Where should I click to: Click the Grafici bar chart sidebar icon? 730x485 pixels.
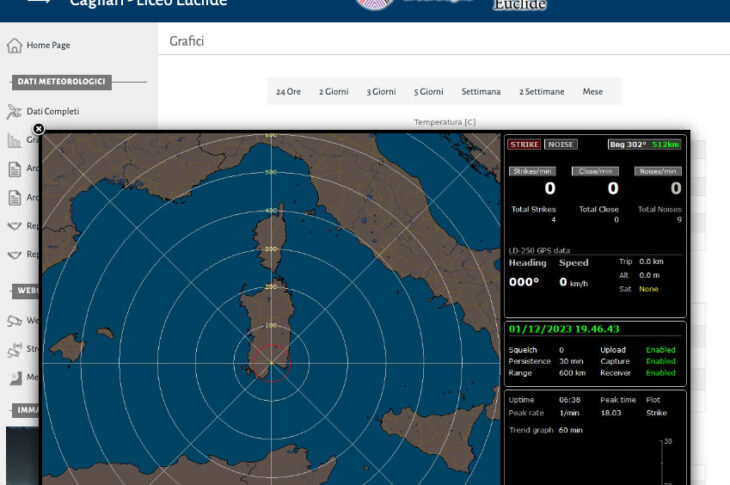pyautogui.click(x=14, y=140)
